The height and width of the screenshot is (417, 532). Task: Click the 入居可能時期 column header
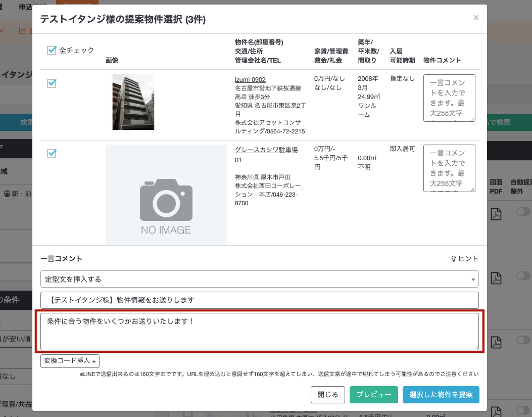click(x=402, y=56)
